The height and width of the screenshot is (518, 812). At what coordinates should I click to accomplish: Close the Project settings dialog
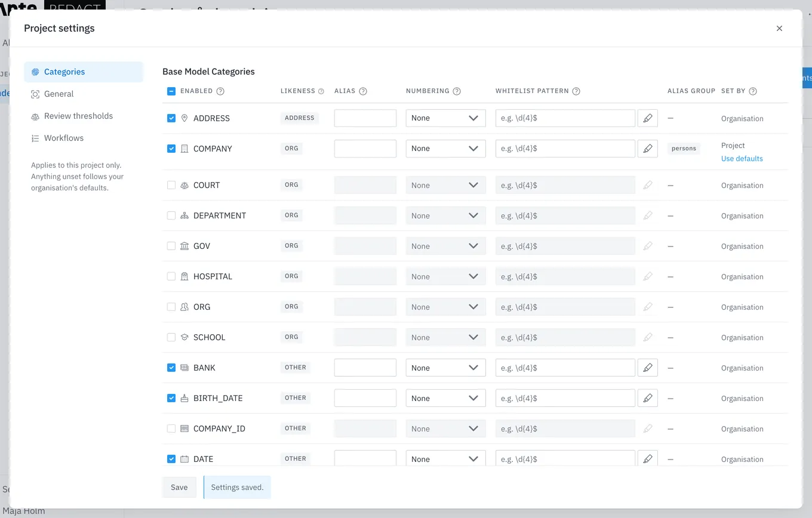[779, 28]
